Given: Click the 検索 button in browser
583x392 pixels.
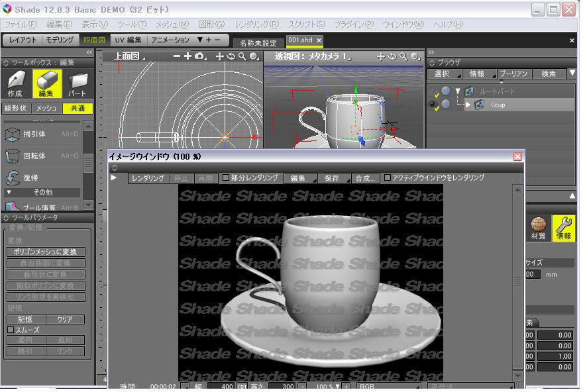Looking at the screenshot, I should [549, 73].
